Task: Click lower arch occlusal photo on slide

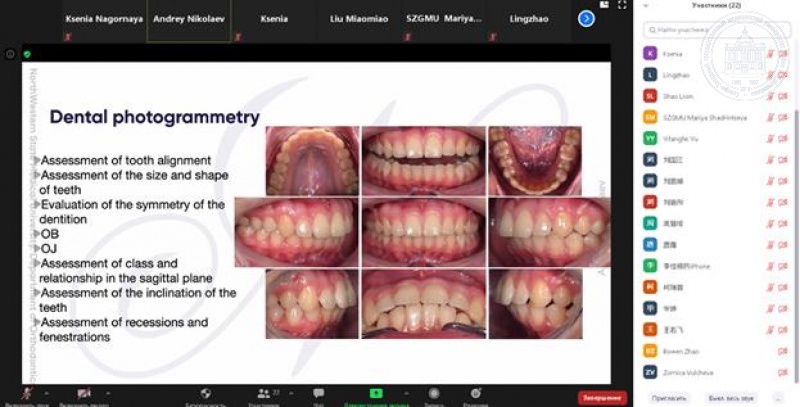Action: (535, 161)
